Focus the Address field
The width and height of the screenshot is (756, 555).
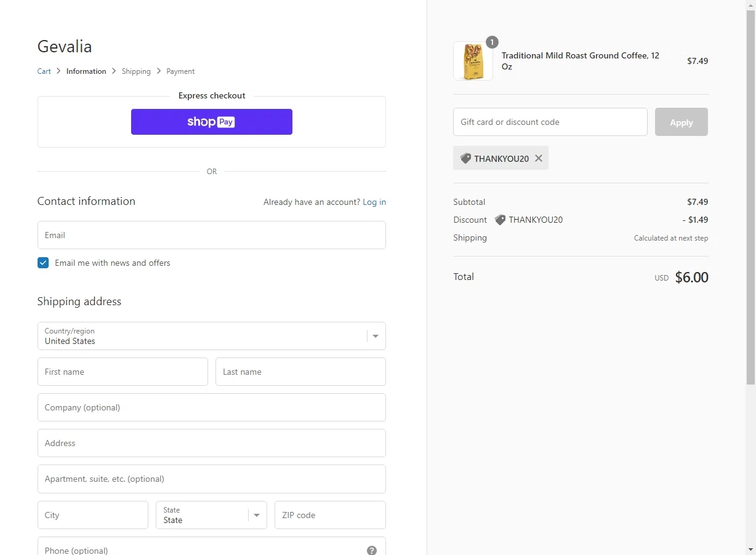pos(212,443)
